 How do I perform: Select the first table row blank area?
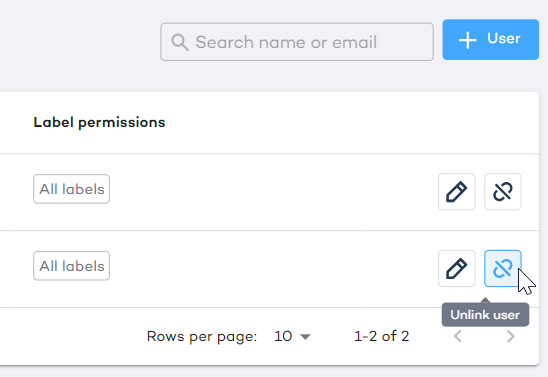coord(269,192)
